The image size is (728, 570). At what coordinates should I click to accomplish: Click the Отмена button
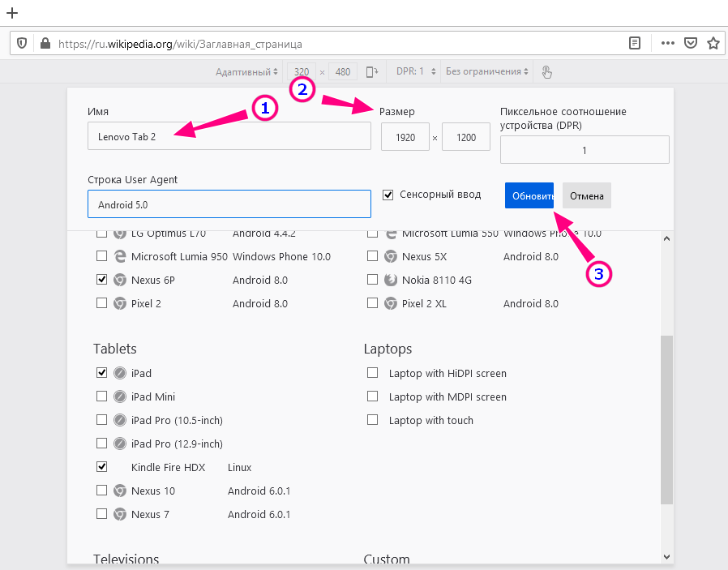click(x=587, y=195)
